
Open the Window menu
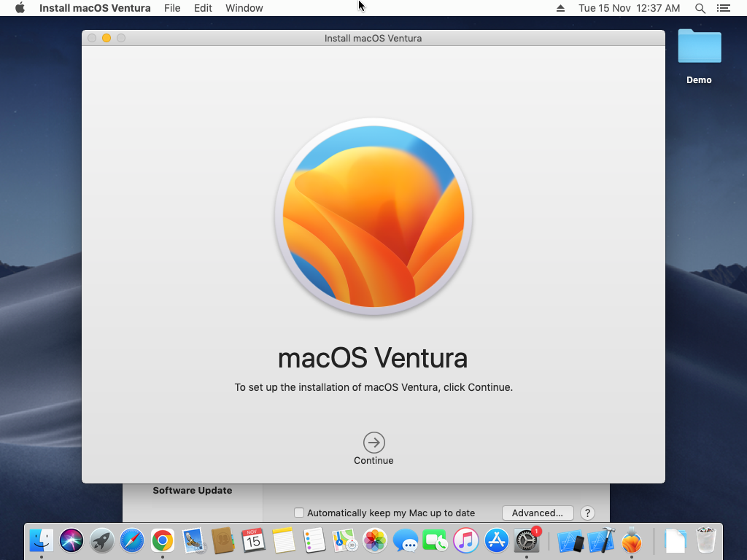(x=244, y=8)
